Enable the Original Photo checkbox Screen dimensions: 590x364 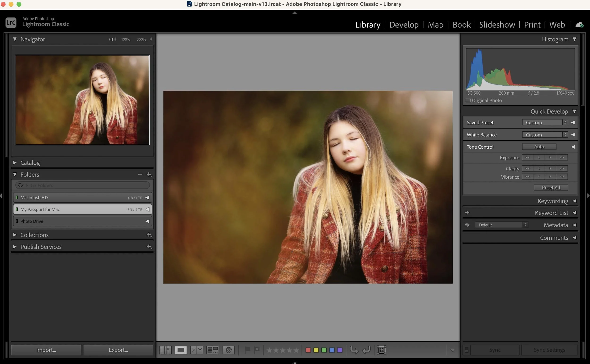(468, 100)
